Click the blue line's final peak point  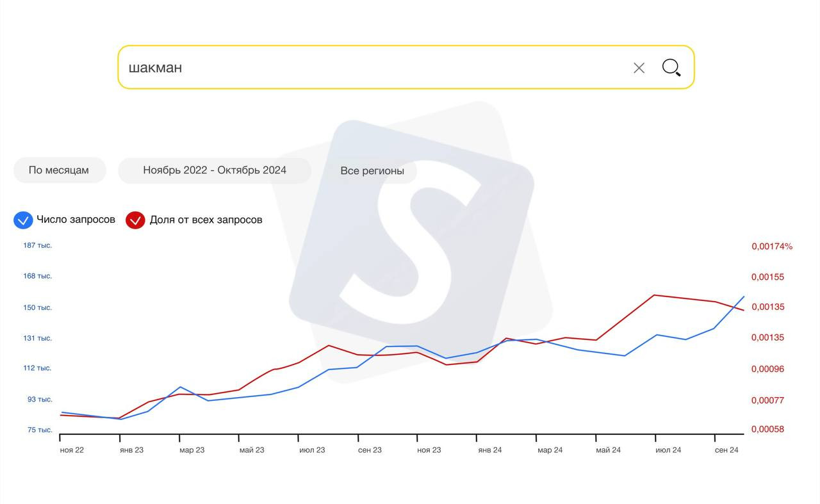744,297
